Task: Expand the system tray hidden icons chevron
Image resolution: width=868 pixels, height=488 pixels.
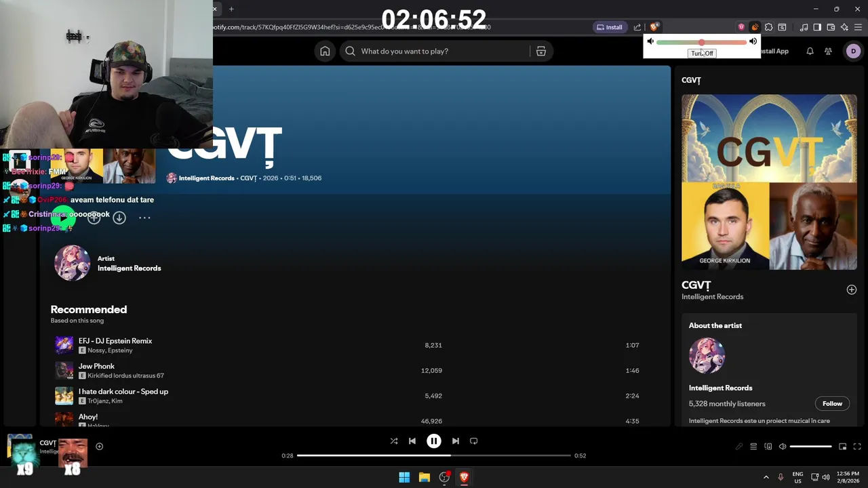Action: [x=766, y=477]
